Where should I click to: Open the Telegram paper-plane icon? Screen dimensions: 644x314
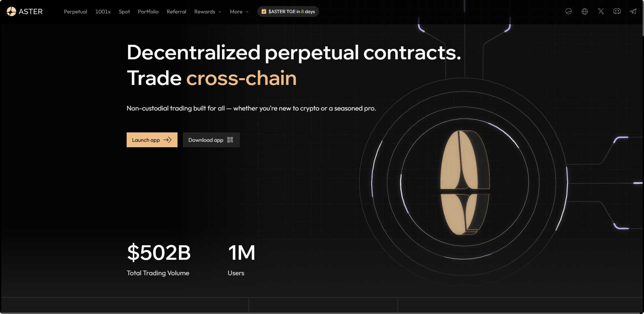coord(633,11)
